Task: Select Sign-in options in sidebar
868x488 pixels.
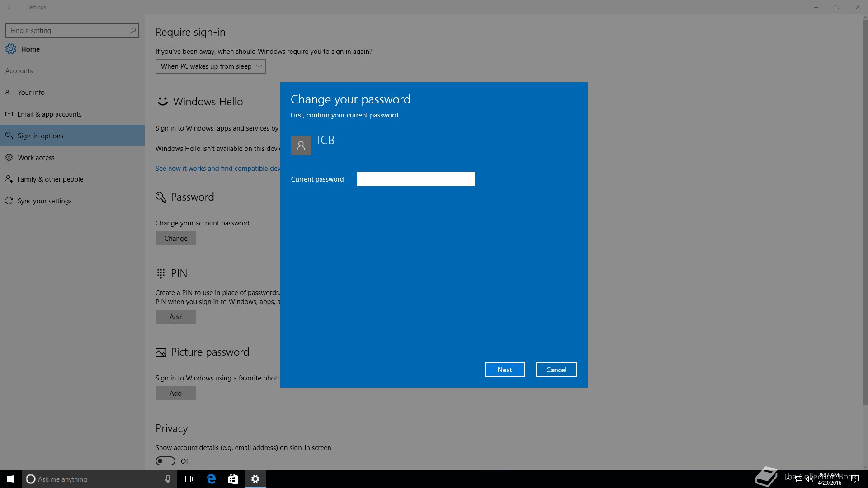Action: point(72,136)
